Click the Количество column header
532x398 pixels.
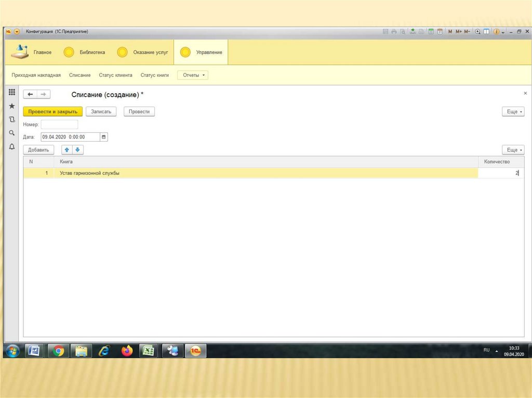pos(501,162)
